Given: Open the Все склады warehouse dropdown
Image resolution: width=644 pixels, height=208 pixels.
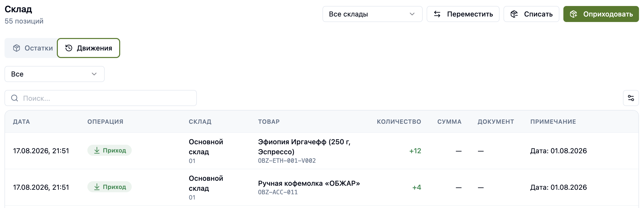Looking at the screenshot, I should (372, 14).
